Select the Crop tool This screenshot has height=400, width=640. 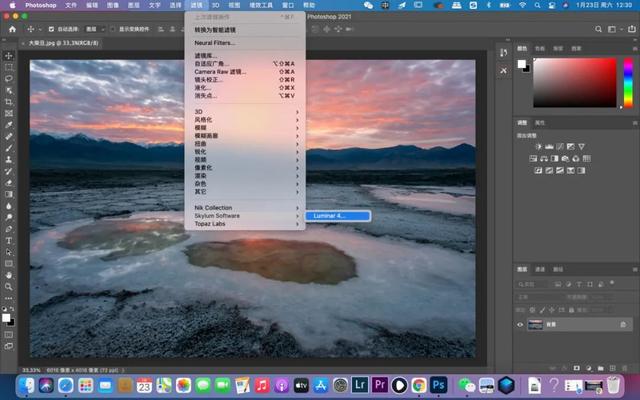coord(8,101)
